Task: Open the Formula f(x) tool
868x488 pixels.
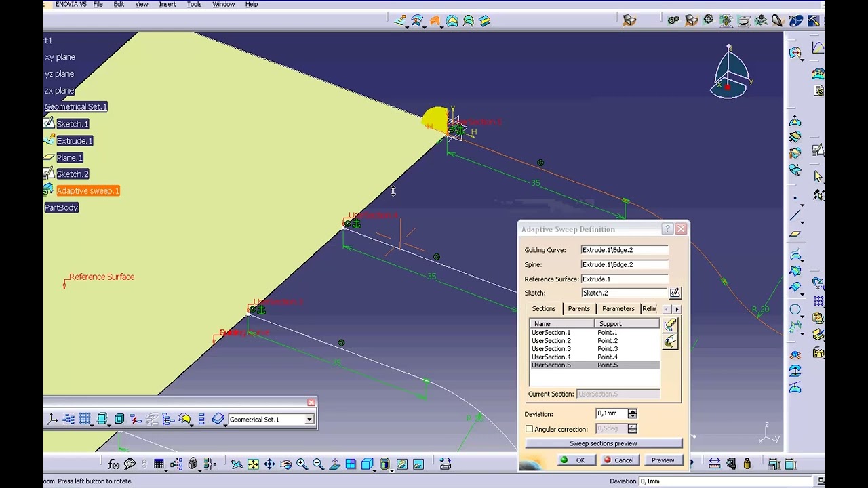Action: (x=113, y=464)
